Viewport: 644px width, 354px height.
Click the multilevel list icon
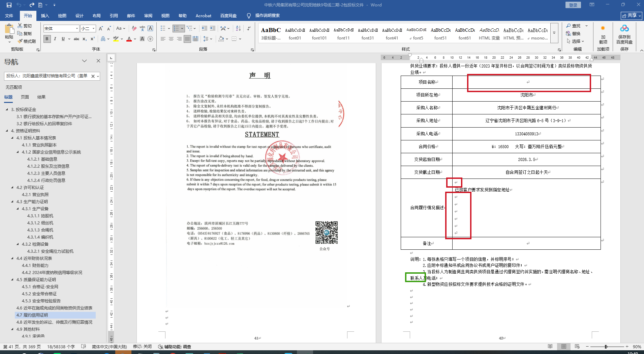pyautogui.click(x=189, y=29)
